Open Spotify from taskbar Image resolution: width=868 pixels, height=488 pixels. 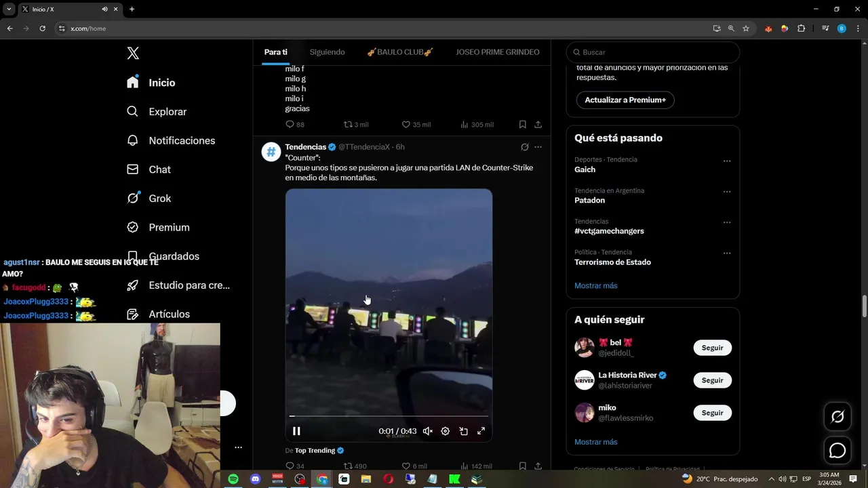click(233, 479)
